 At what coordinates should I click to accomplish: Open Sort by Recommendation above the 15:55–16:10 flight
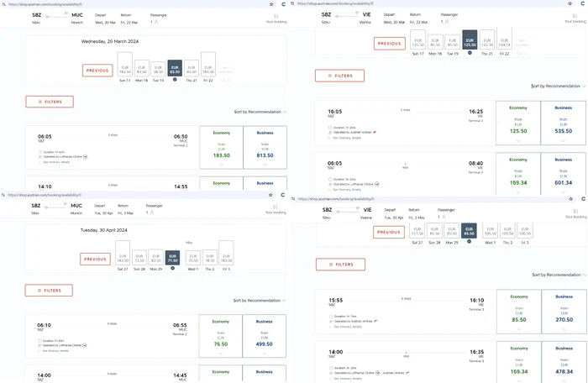[559, 275]
